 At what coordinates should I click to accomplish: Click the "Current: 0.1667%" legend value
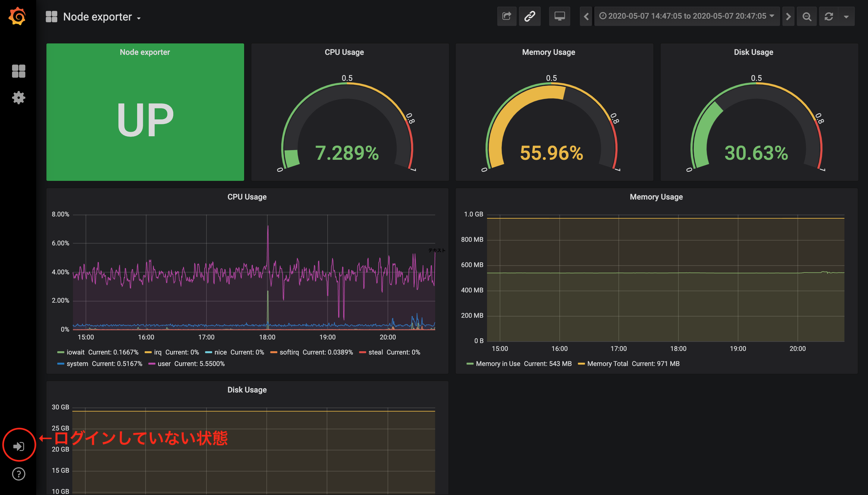pyautogui.click(x=113, y=352)
